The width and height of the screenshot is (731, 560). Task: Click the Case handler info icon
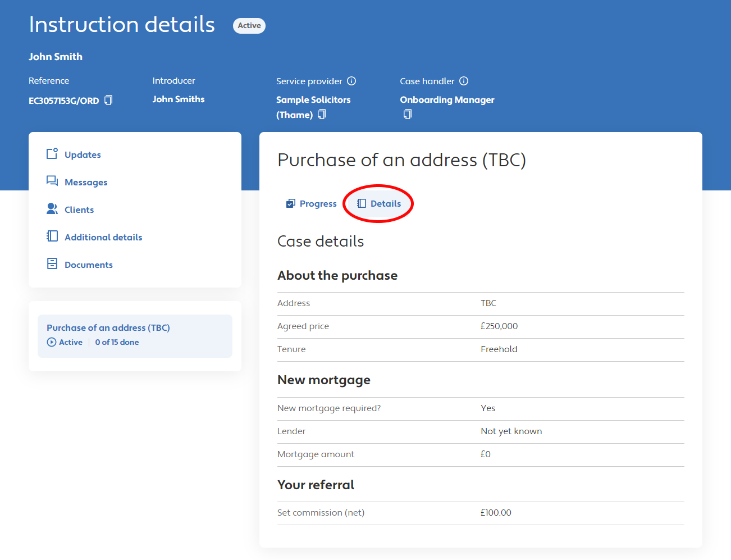[x=464, y=81]
